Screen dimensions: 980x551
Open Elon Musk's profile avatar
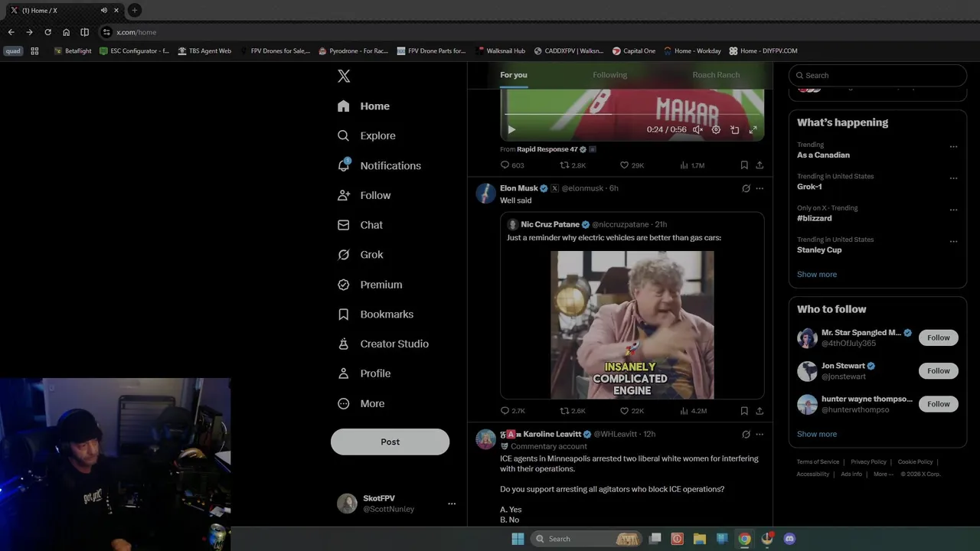pyautogui.click(x=485, y=193)
